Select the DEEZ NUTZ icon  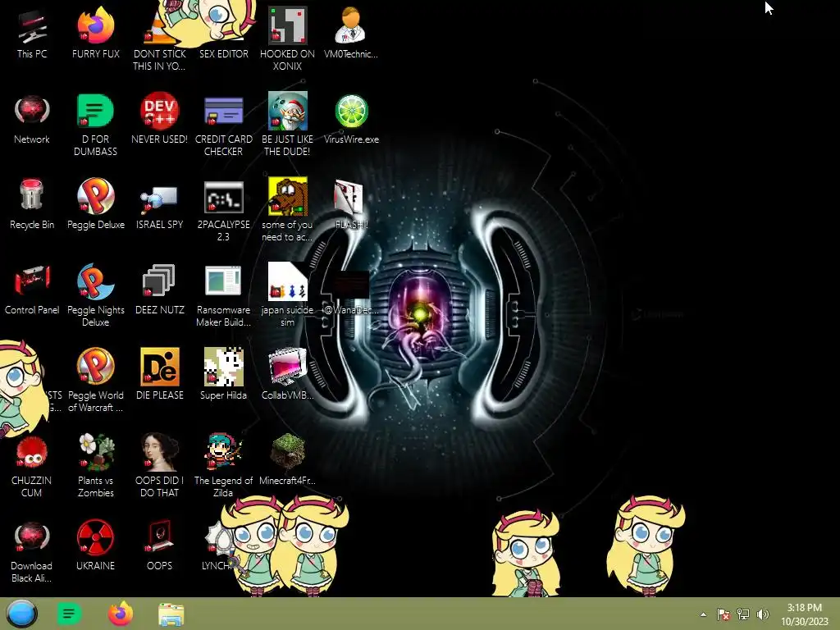point(159,290)
